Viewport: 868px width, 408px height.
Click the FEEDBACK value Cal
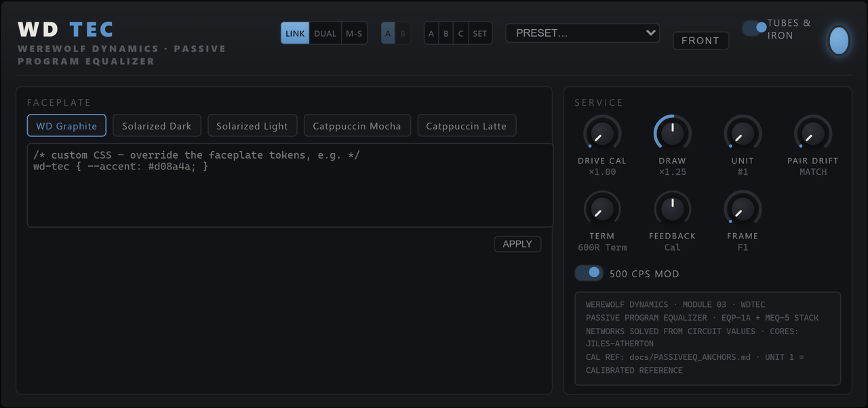[x=673, y=247]
